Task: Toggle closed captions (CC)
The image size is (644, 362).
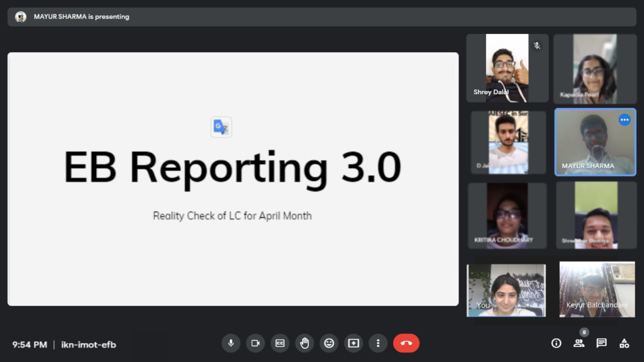Action: point(280,343)
